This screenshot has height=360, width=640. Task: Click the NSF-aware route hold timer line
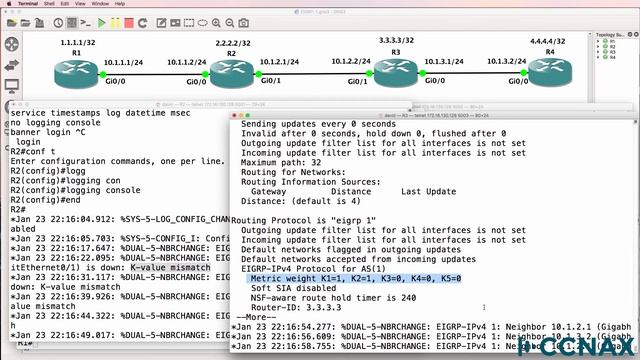[333, 298]
